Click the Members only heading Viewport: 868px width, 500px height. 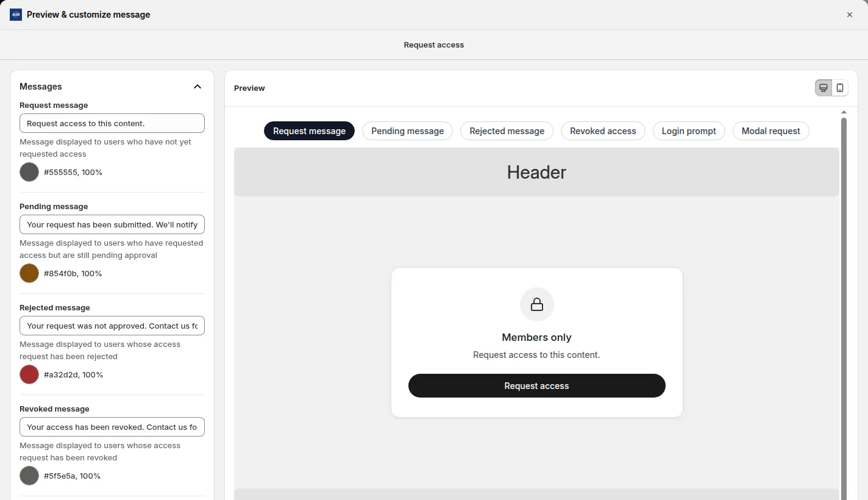tap(537, 337)
